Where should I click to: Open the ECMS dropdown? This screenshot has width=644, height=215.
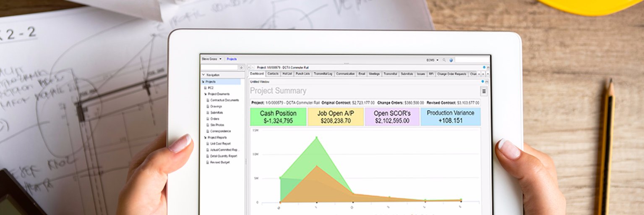coord(433,60)
